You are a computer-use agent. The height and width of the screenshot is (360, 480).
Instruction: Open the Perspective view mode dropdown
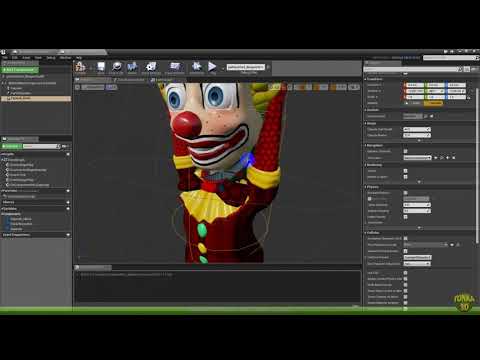(93, 87)
